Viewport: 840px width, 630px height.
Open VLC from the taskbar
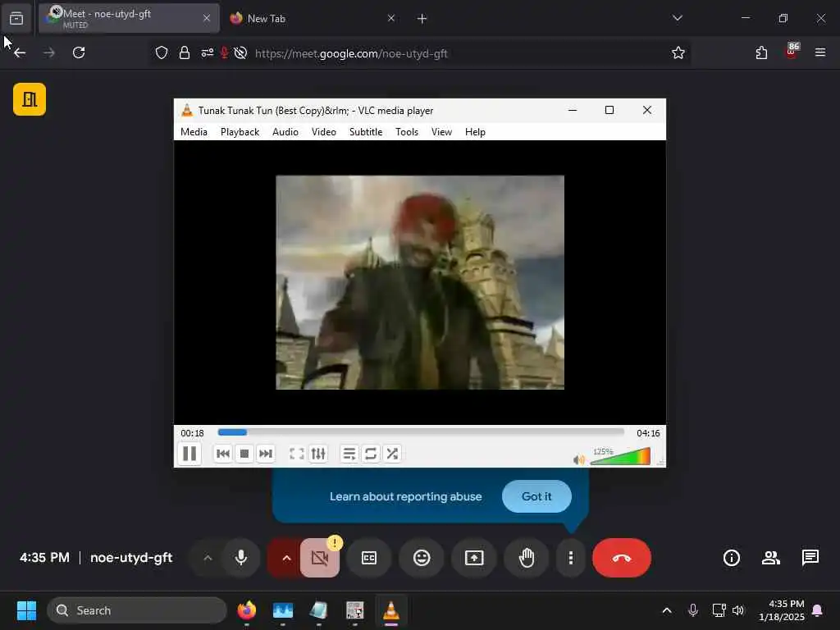tap(391, 610)
